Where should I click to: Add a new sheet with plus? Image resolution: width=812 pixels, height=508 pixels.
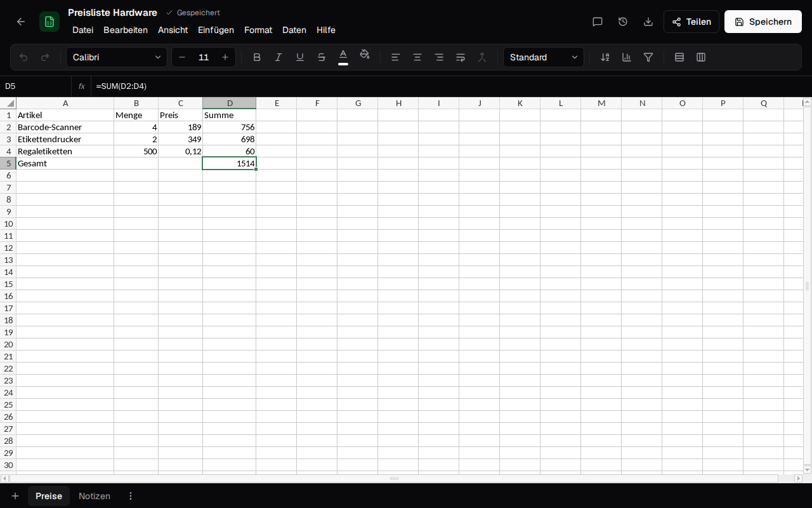(15, 496)
